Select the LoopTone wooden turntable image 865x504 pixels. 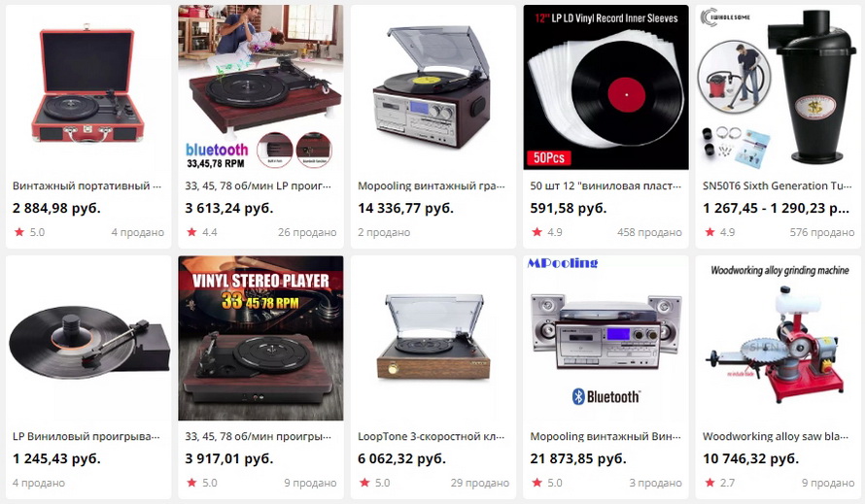coord(433,338)
